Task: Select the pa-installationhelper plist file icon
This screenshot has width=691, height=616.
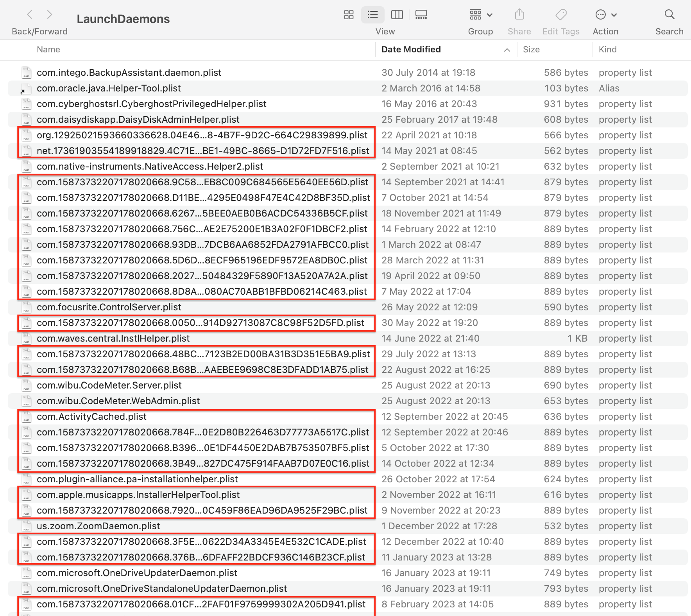Action: (x=27, y=479)
